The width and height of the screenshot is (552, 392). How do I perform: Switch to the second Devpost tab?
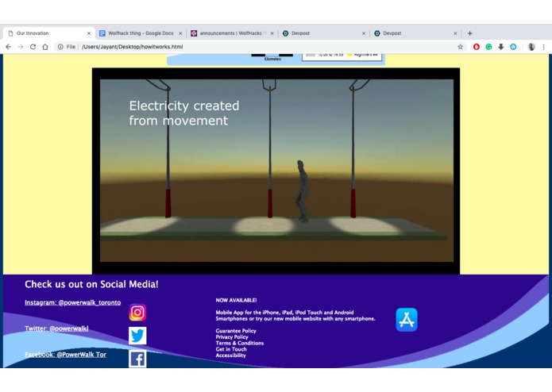[x=415, y=33]
